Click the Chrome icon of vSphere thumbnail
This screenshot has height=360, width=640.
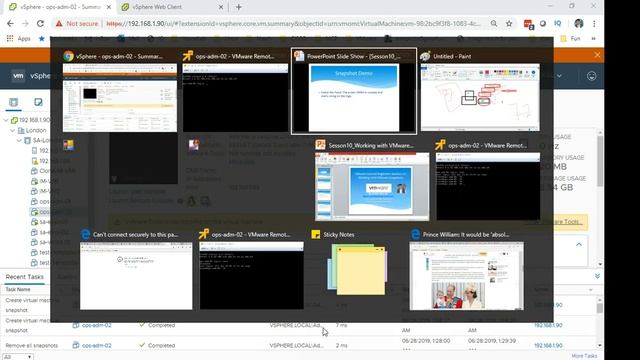point(68,56)
